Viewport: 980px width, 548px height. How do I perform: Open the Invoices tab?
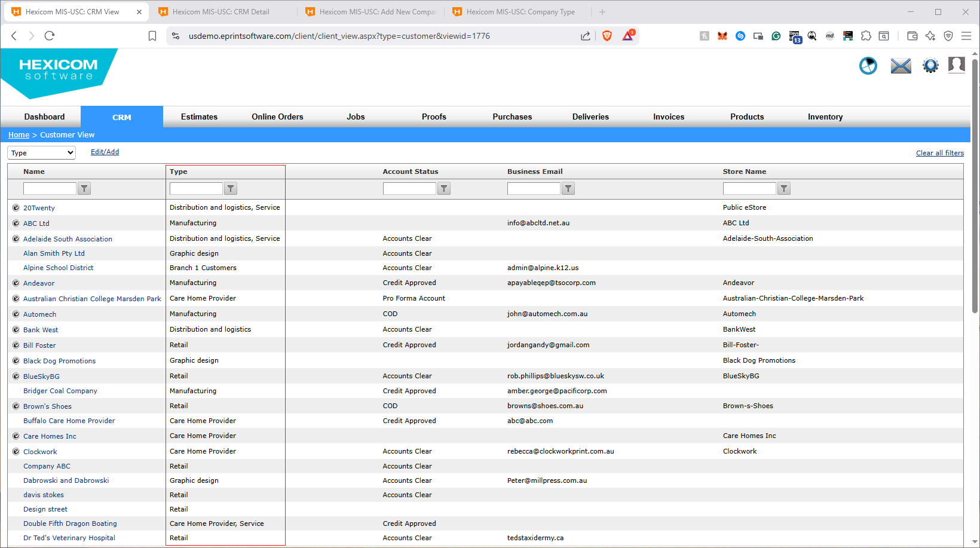[669, 117]
